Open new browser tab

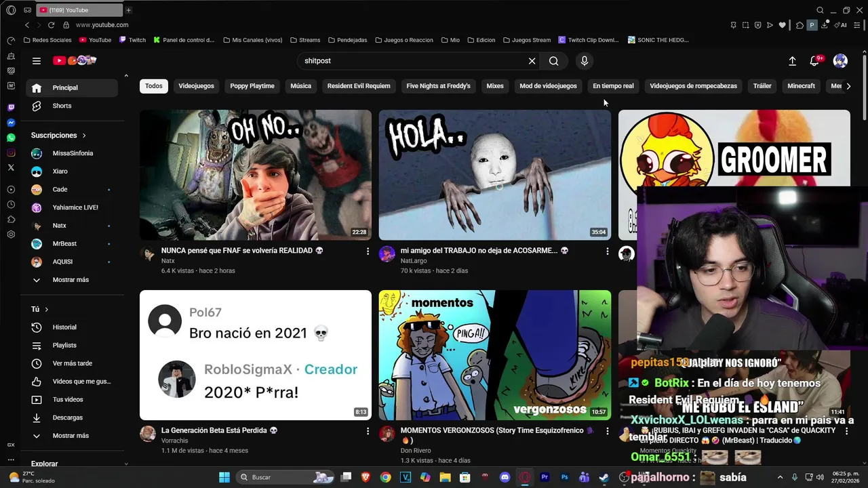point(128,10)
